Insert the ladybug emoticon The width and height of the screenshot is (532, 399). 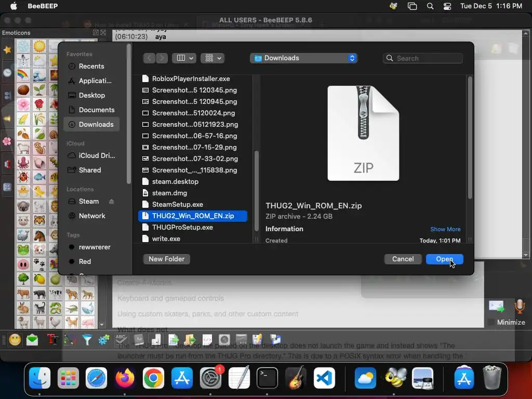[x=23, y=177]
